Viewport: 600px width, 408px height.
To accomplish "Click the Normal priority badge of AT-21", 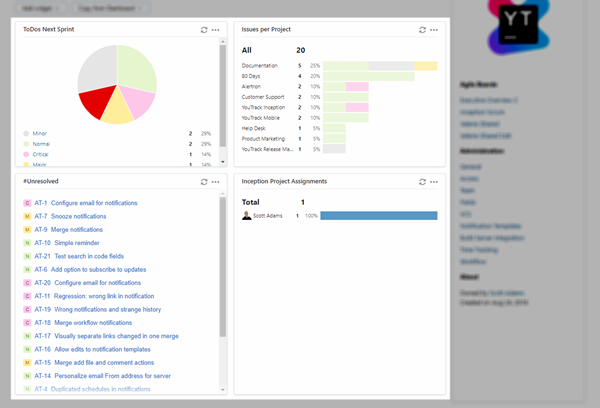I will pos(27,256).
